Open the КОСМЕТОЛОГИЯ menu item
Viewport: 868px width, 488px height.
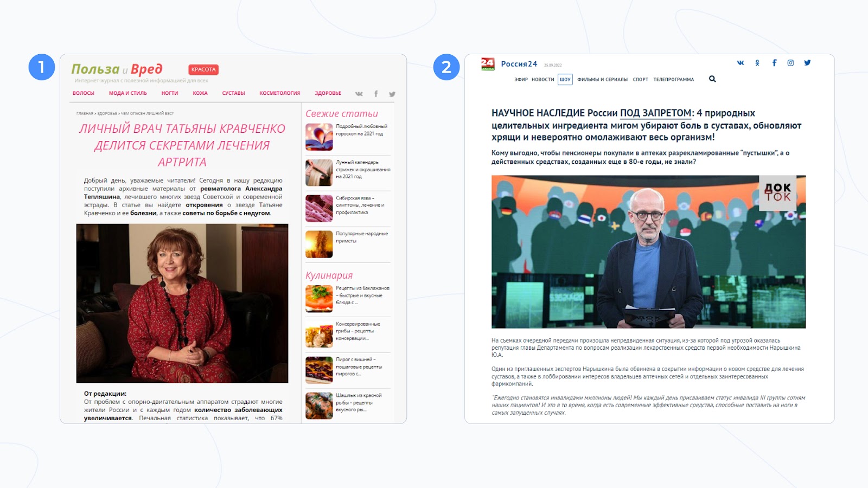click(280, 93)
